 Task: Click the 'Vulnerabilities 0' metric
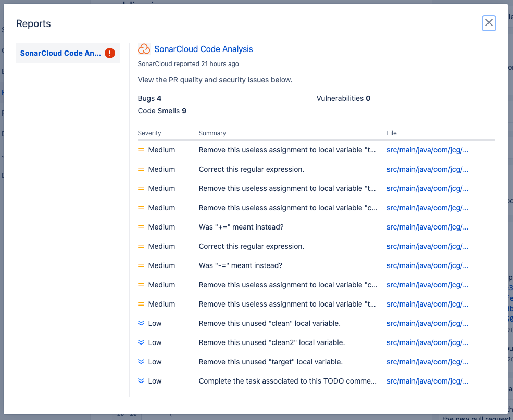click(x=343, y=98)
